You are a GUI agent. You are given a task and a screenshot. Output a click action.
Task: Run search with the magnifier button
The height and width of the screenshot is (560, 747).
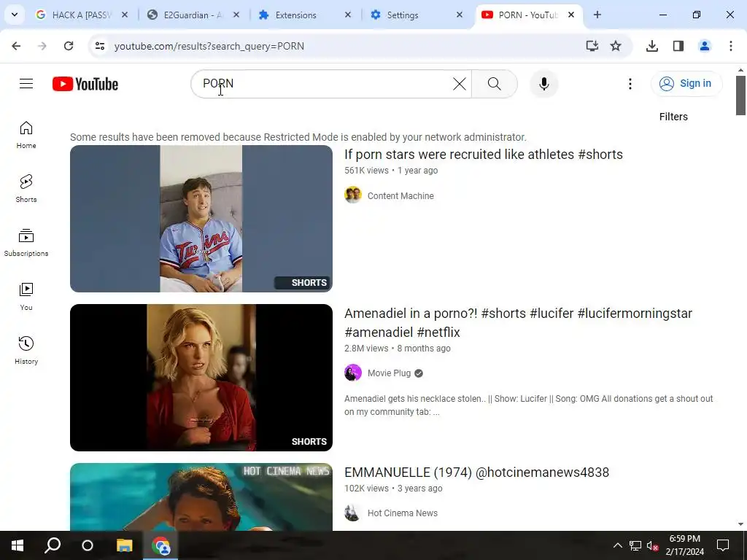(x=495, y=84)
